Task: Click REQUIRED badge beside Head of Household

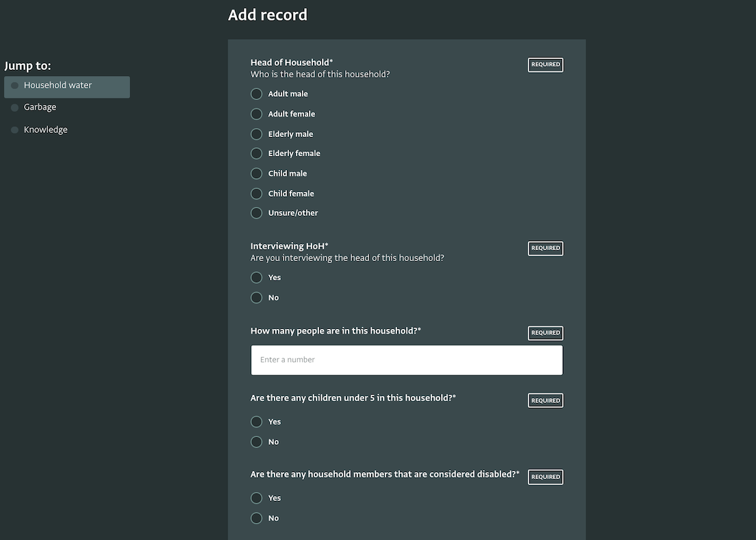Action: [x=545, y=64]
